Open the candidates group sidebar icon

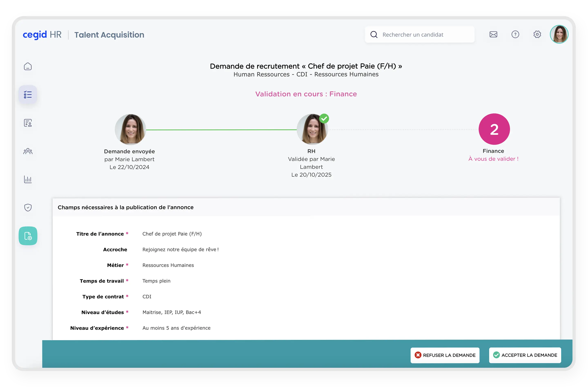[28, 151]
